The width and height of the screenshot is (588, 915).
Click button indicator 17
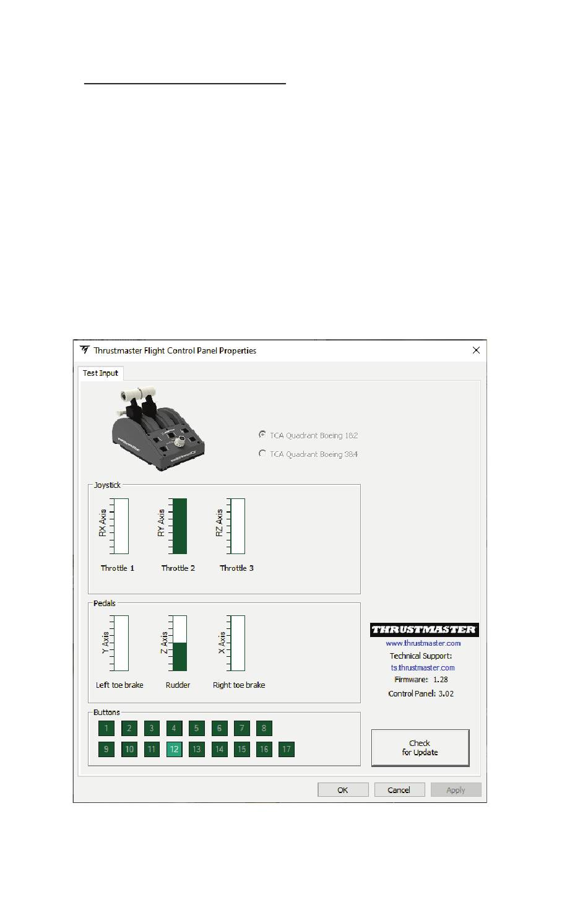[x=286, y=749]
